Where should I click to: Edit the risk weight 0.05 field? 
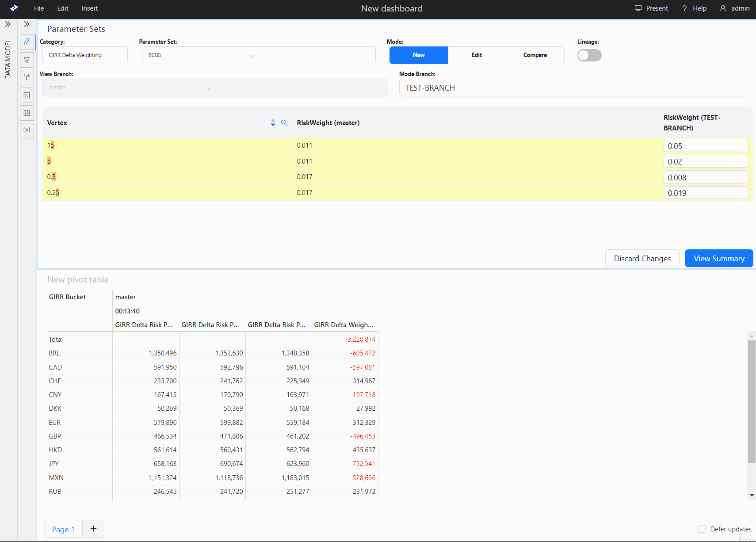click(706, 146)
